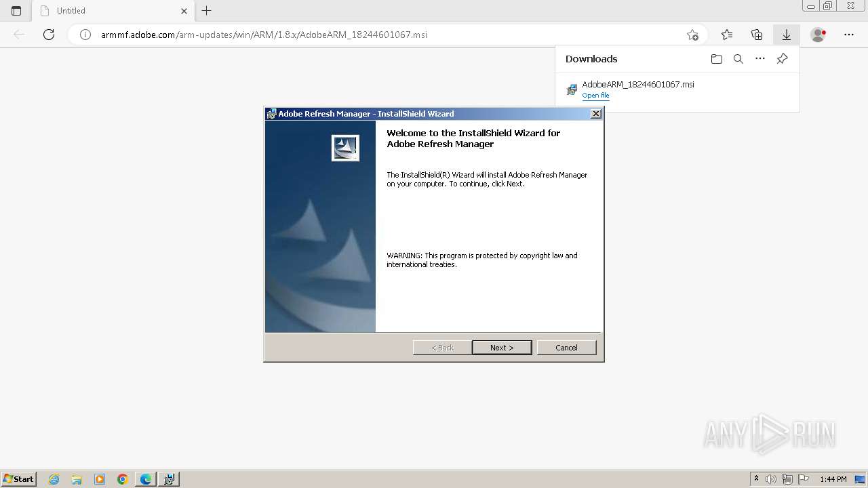Click the installer title bar icon
Screen dimensions: 868x488
coord(271,114)
